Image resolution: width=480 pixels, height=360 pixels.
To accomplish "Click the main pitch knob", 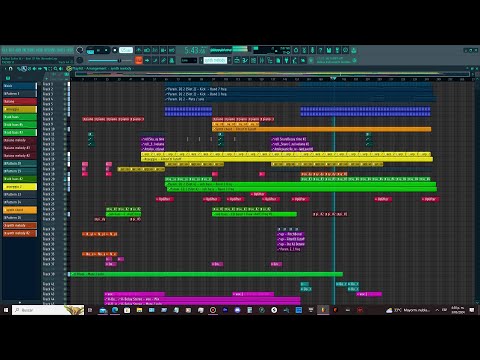I will (x=80, y=60).
